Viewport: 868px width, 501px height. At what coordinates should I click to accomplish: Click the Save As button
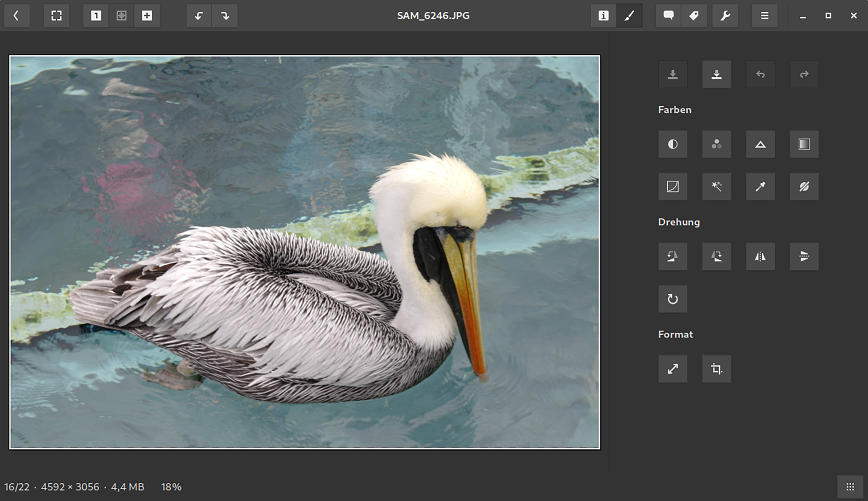coord(716,74)
